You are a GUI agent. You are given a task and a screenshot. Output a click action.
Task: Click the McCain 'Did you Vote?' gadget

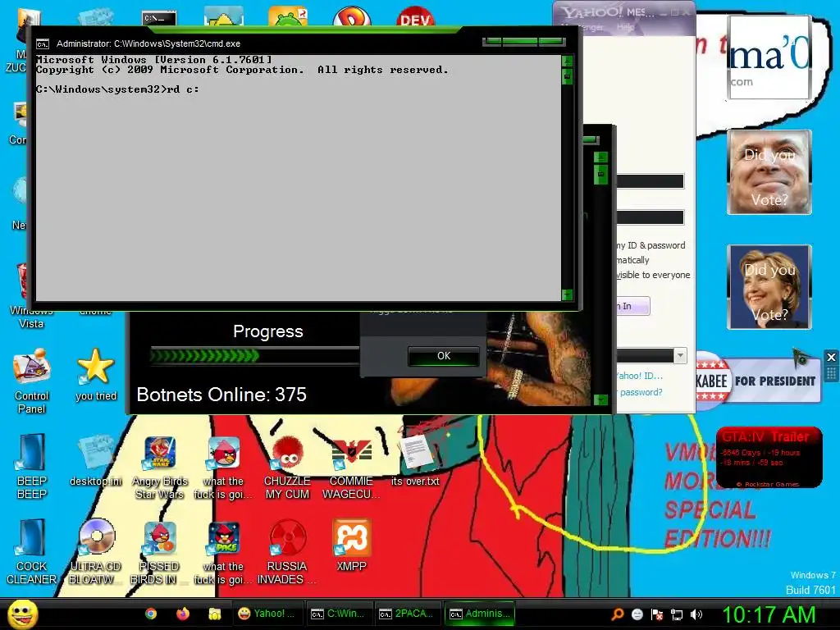pyautogui.click(x=769, y=172)
